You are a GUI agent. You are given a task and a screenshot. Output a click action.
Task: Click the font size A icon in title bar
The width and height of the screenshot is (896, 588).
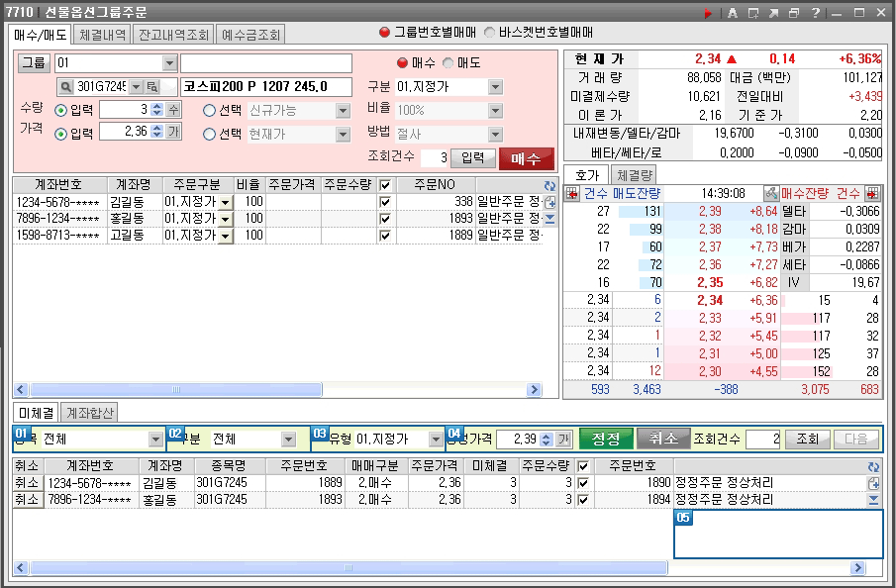coord(733,13)
